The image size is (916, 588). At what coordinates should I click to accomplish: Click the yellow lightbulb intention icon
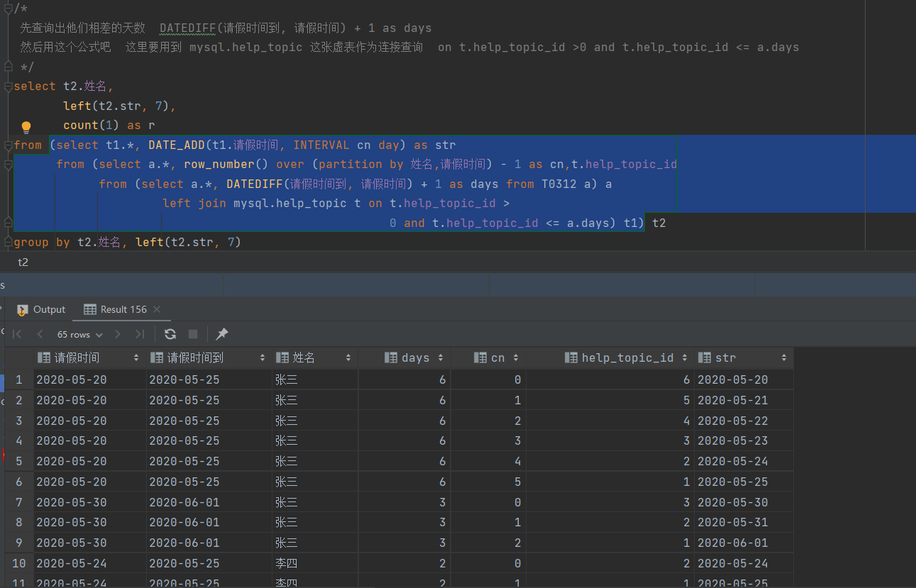26,127
